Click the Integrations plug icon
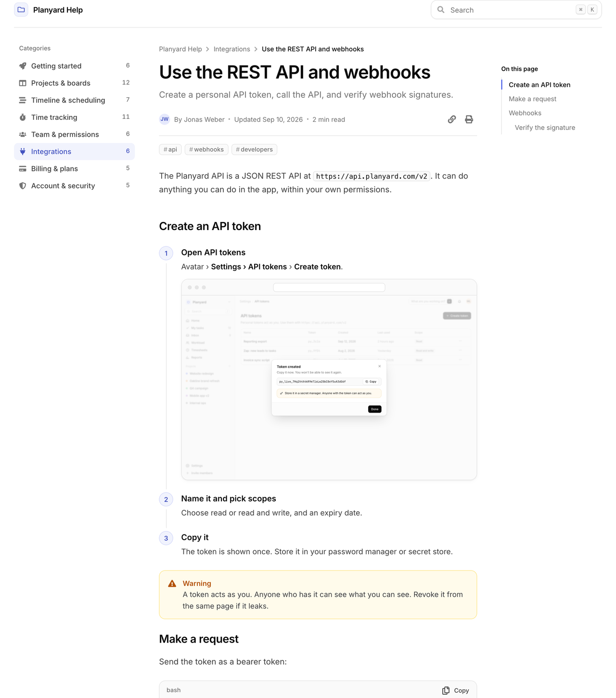Screen dimensions: 616x698 tap(23, 151)
